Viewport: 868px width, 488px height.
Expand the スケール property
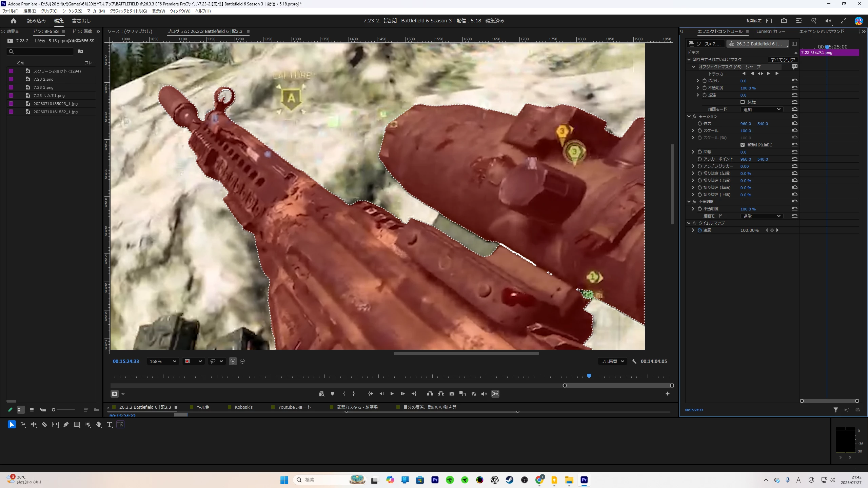[x=693, y=130]
